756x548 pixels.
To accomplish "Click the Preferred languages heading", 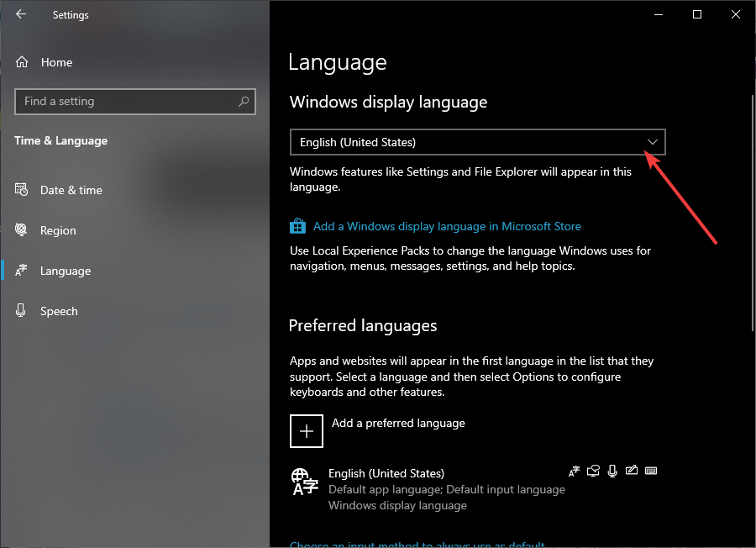I will coord(363,325).
